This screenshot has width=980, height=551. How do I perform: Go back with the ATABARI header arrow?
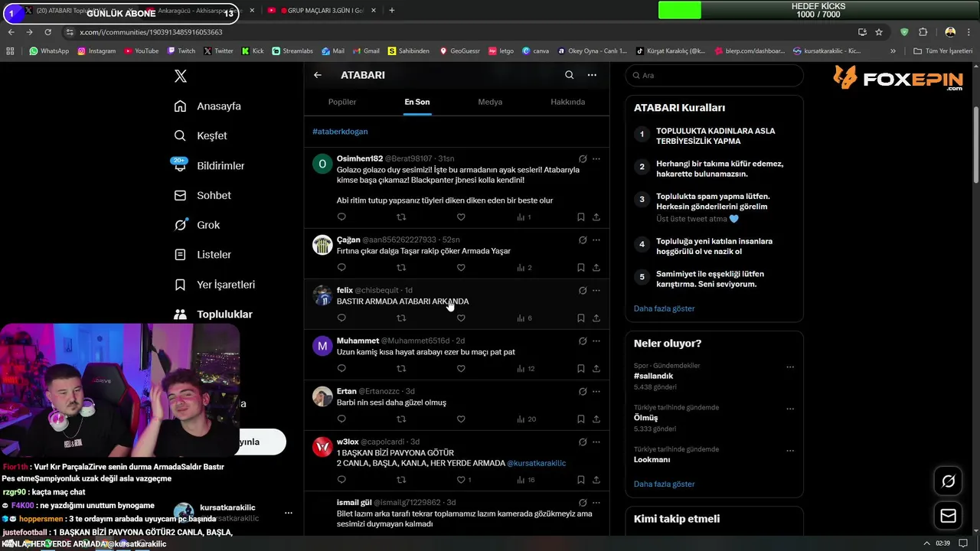[x=318, y=75]
